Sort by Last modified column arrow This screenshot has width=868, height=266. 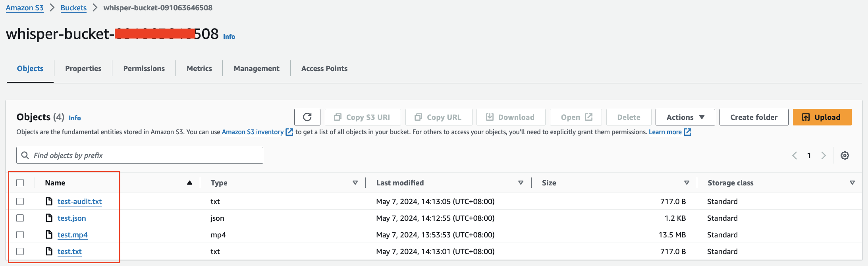pos(521,183)
